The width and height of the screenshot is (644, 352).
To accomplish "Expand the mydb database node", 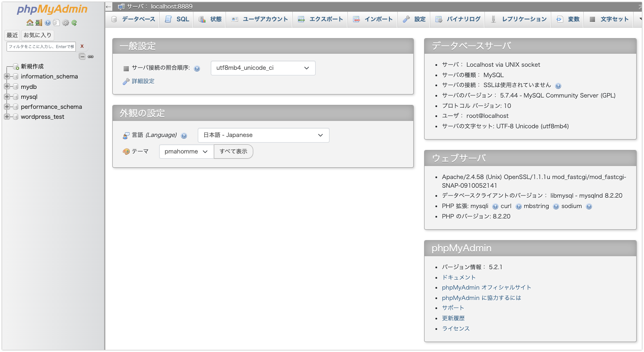I will 7,87.
